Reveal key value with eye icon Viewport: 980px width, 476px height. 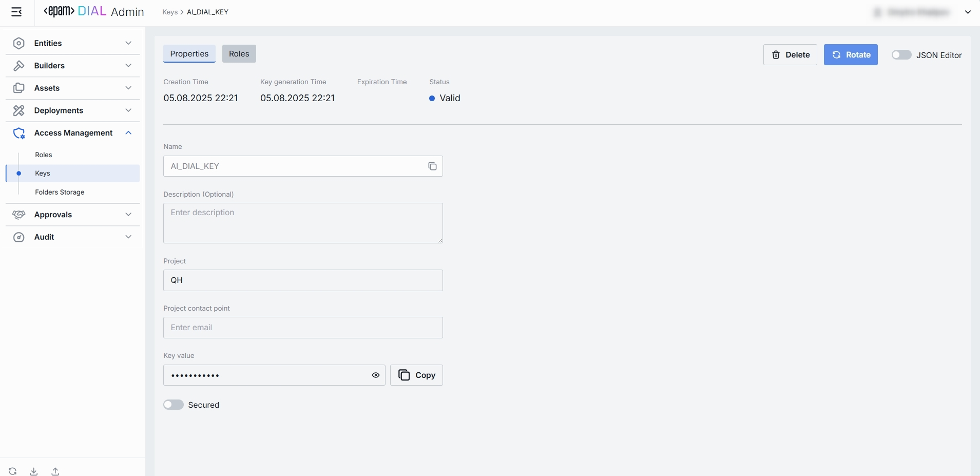click(376, 375)
